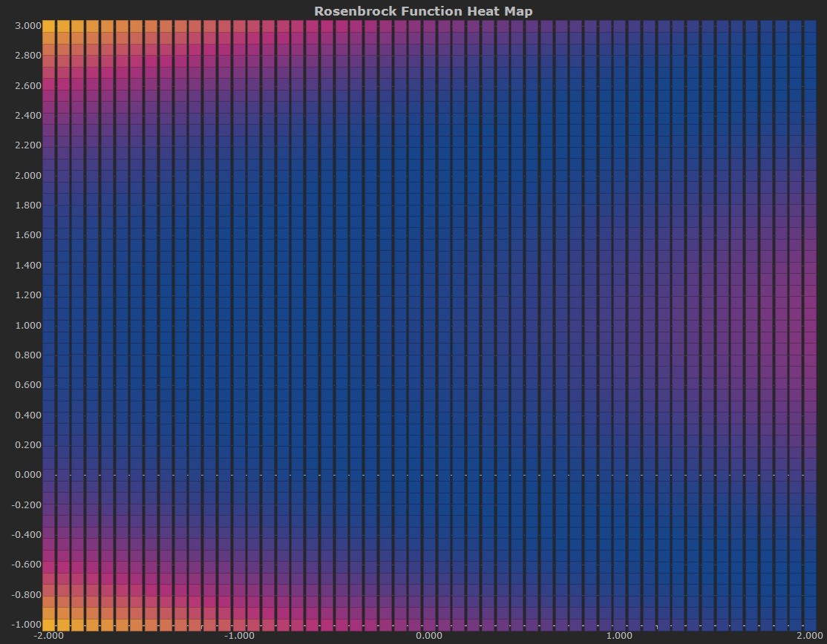Screen dimensions: 827x644
Task: Click the -1.000 label on the horizontal axis
Action: pyautogui.click(x=239, y=636)
